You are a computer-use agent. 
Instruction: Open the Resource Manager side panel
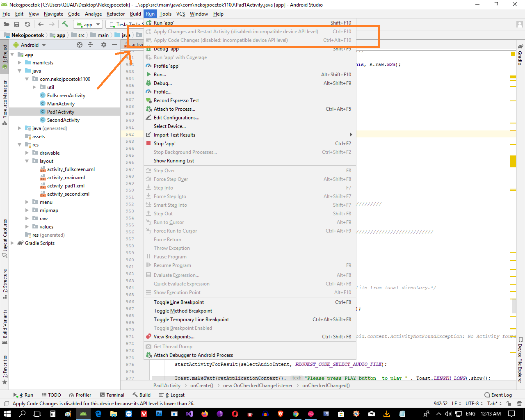tap(5, 103)
